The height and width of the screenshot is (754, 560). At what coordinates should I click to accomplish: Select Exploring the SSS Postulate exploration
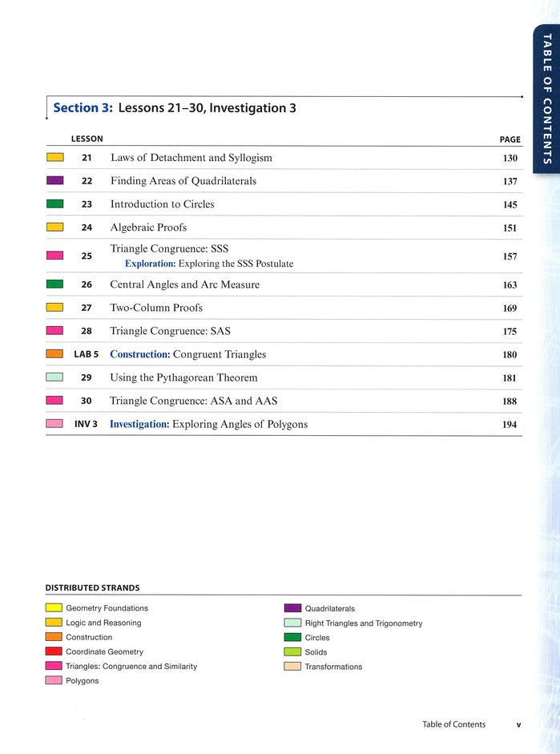tap(209, 264)
